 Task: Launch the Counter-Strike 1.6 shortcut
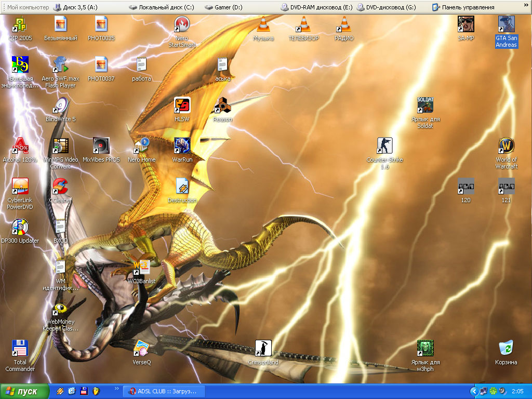385,153
